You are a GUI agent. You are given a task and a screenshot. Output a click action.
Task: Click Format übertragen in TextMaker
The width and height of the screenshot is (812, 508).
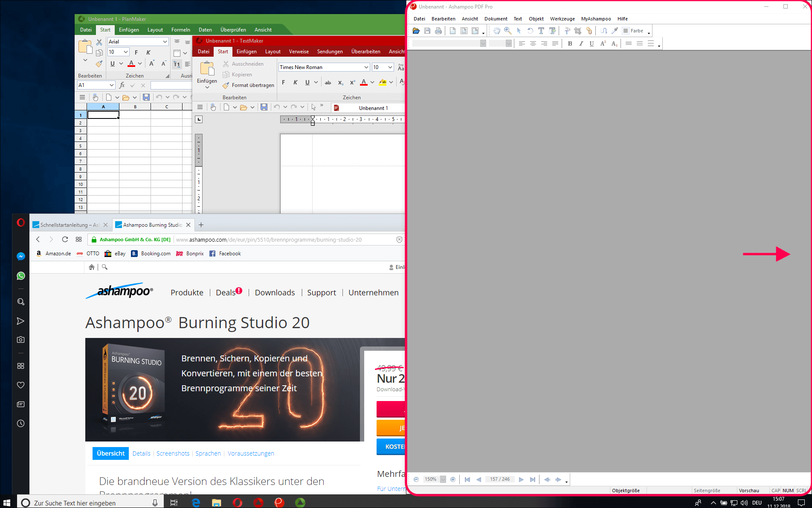pyautogui.click(x=248, y=85)
